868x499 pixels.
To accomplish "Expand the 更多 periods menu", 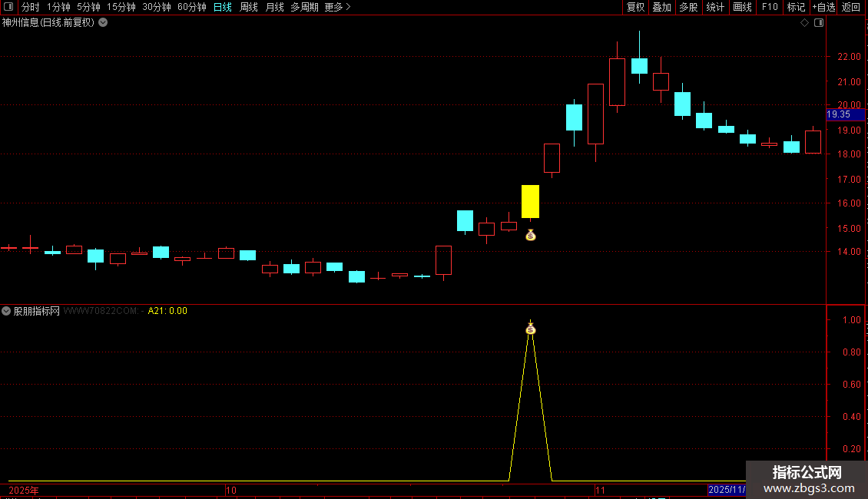I will (x=337, y=7).
